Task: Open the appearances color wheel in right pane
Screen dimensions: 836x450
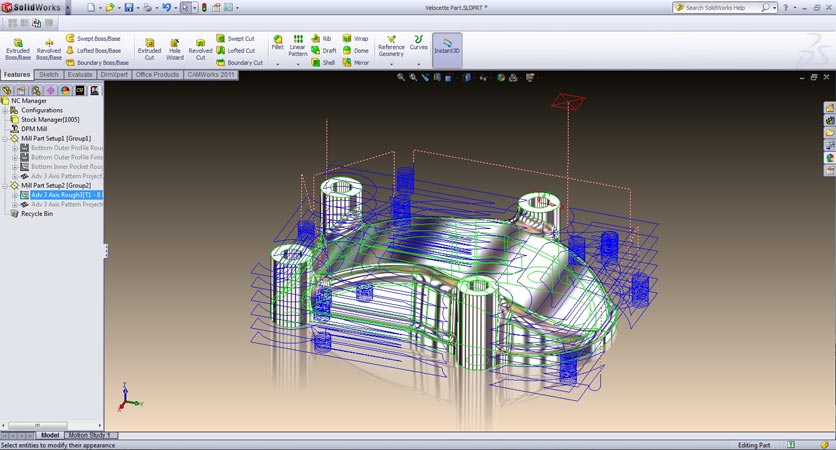Action: 829,158
